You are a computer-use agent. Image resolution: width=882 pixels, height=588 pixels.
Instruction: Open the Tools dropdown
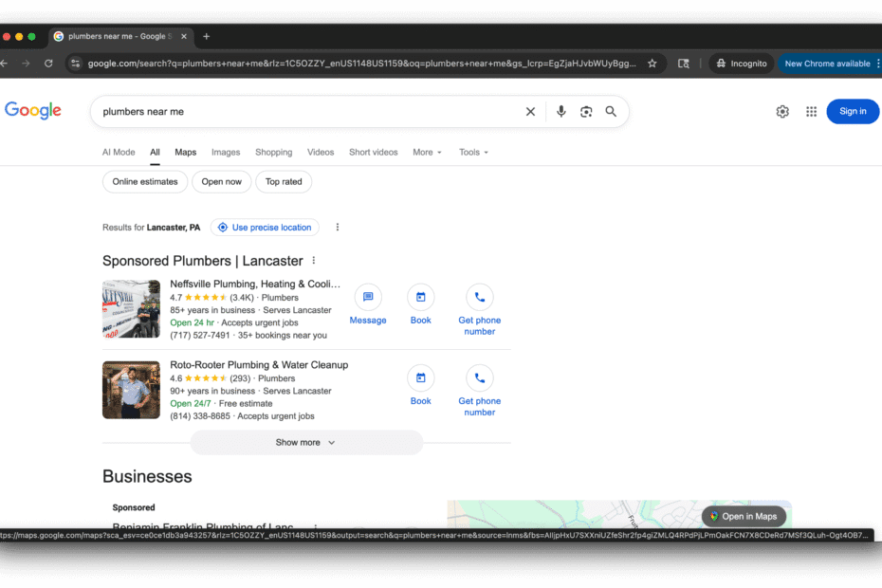pyautogui.click(x=473, y=153)
